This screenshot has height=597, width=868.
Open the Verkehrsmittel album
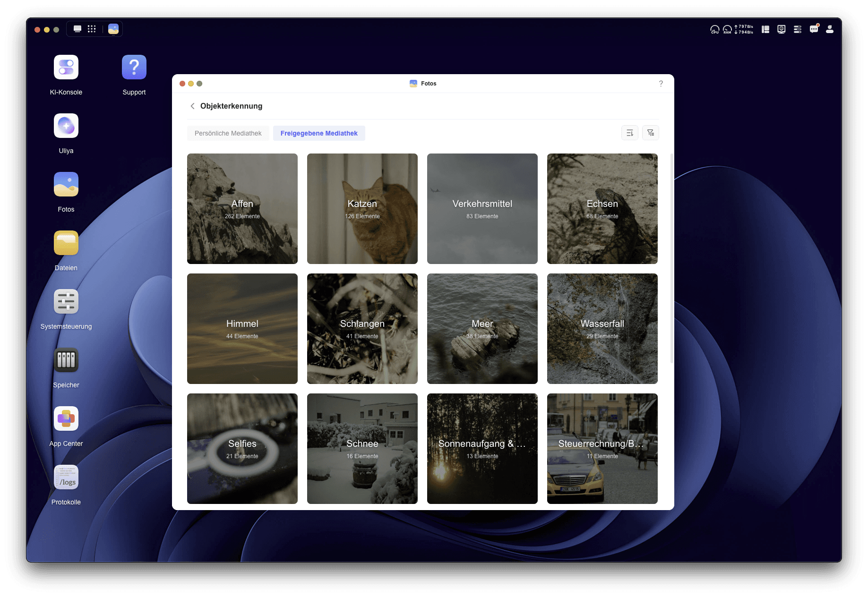point(482,209)
